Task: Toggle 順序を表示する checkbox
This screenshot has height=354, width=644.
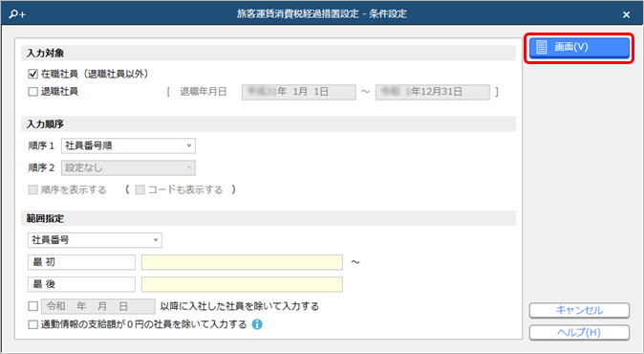Action: (x=32, y=189)
